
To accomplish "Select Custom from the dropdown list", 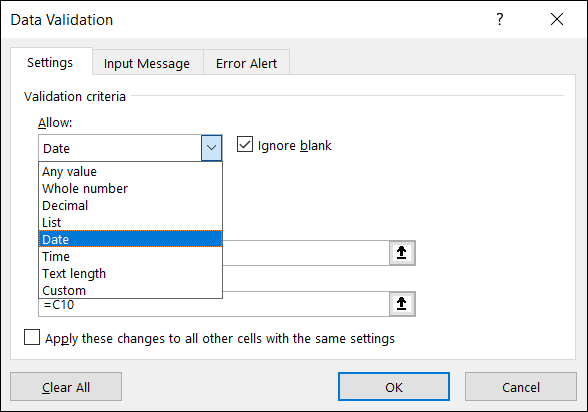I will point(130,290).
